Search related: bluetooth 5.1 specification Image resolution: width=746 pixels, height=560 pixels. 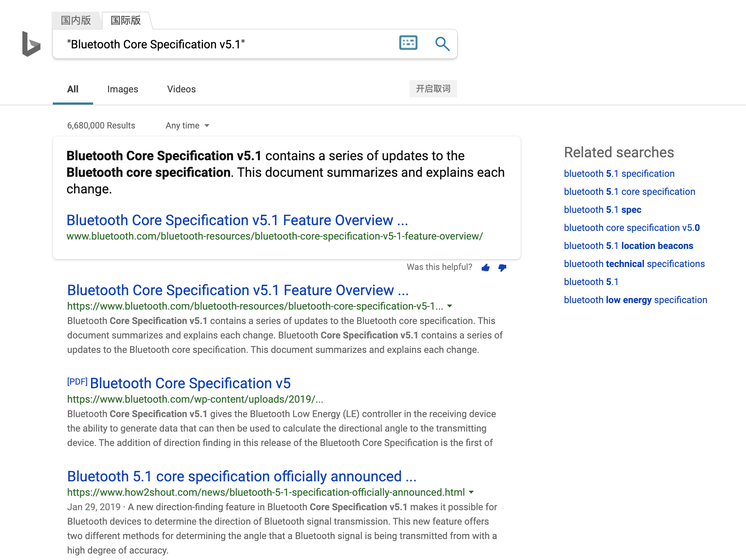point(619,174)
